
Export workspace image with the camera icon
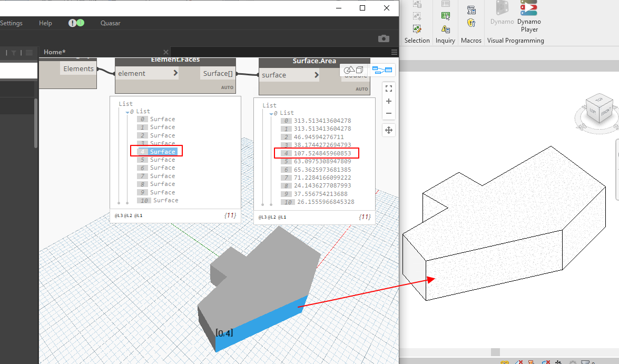[384, 38]
